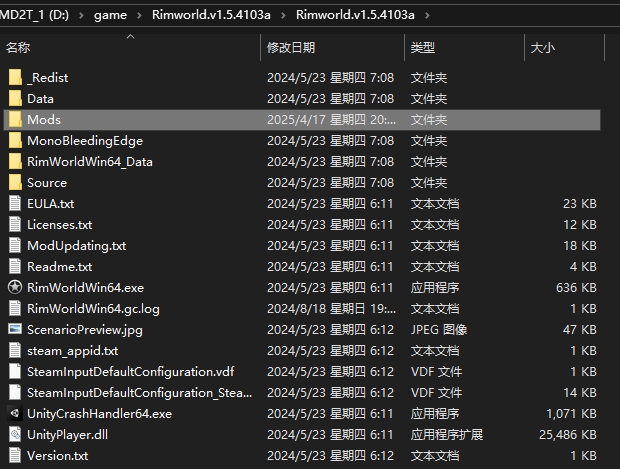Expand chevron at end of address path
This screenshot has width=620, height=469.
pos(427,15)
